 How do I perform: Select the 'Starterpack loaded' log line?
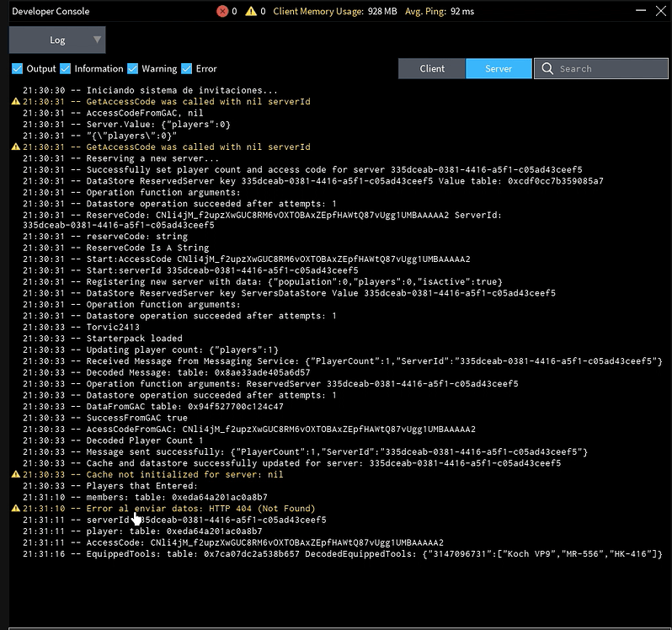(136, 339)
